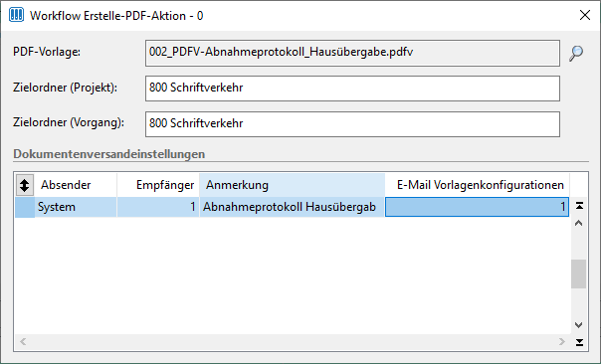This screenshot has height=364, width=601.
Task: Click the Empfänger cell with value 1
Action: click(158, 207)
